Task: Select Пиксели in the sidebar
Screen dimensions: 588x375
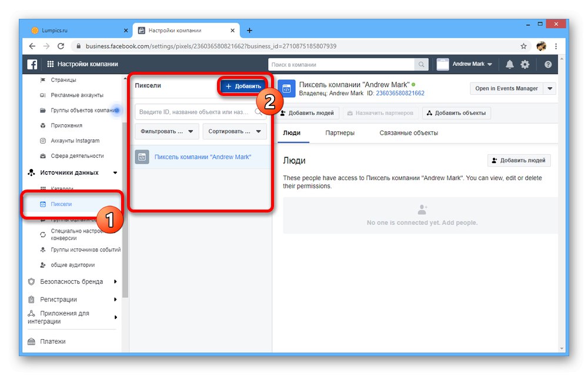Action: click(x=61, y=204)
